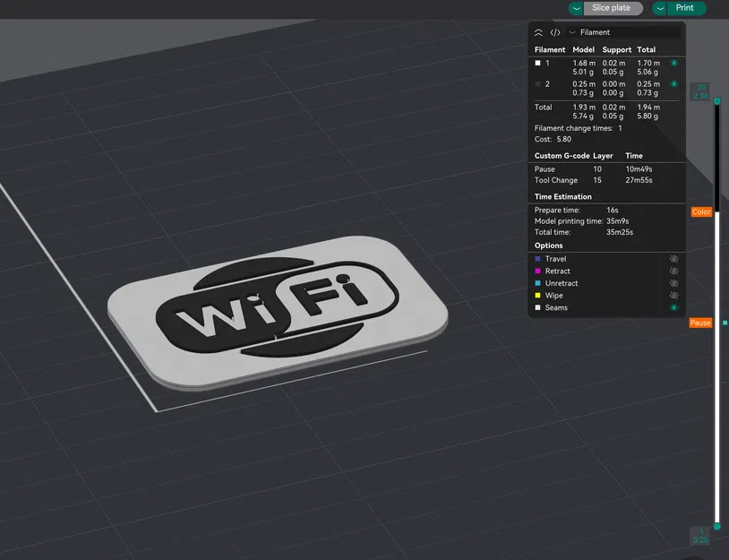Toggle visibility of filament 2
Viewport: 729px width, 560px height.
pyautogui.click(x=673, y=84)
